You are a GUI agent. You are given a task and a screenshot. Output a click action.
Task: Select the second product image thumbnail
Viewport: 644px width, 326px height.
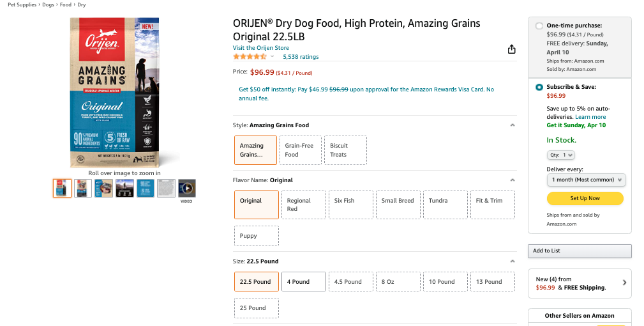pos(83,188)
